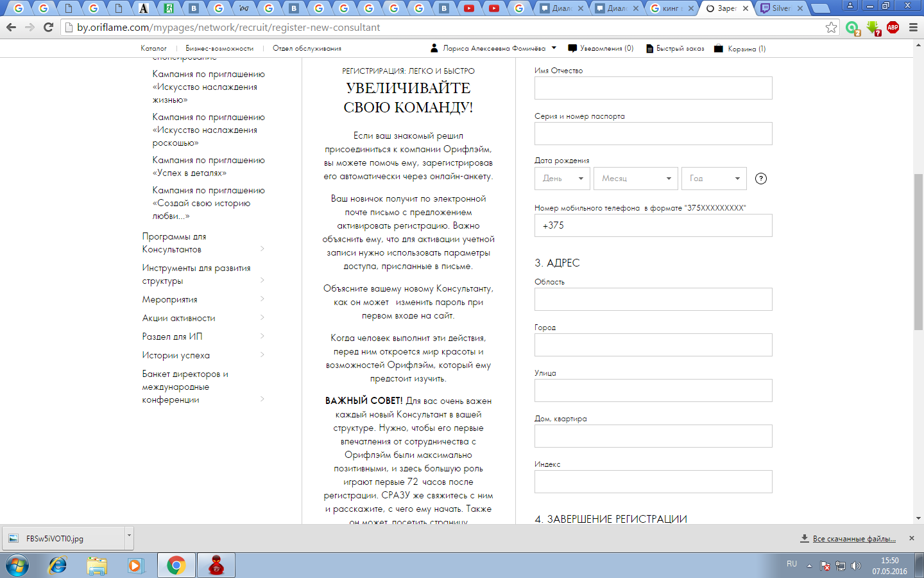Click the Все скачанные файлы link
Viewport: 924px width, 578px height.
click(x=854, y=539)
